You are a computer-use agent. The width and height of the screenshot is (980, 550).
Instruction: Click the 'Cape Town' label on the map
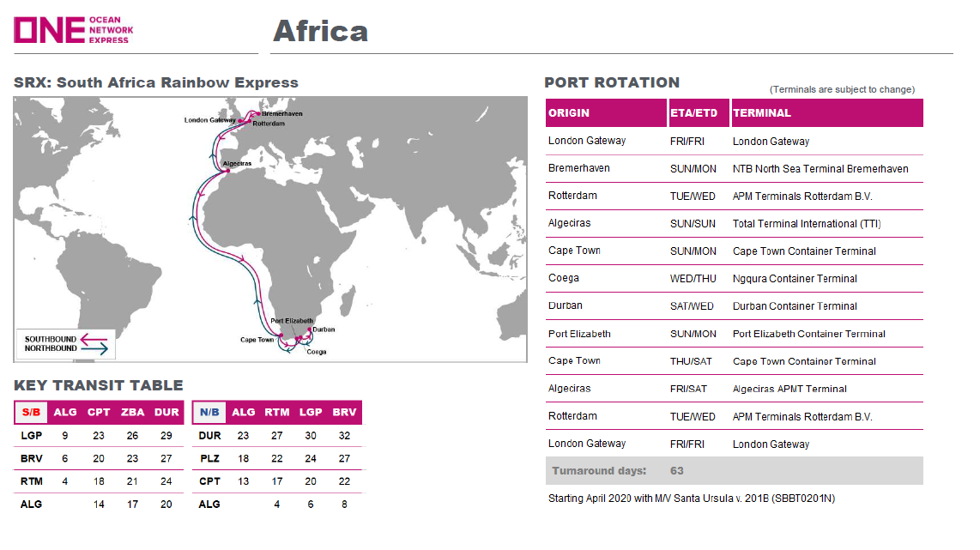(x=257, y=340)
